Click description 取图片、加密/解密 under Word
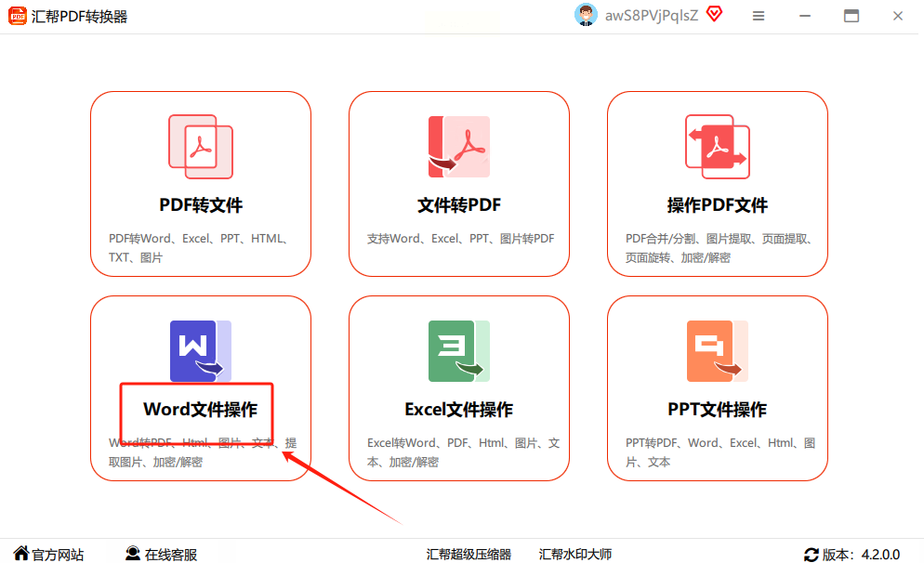Viewport: 924px width, 563px height. (x=155, y=463)
